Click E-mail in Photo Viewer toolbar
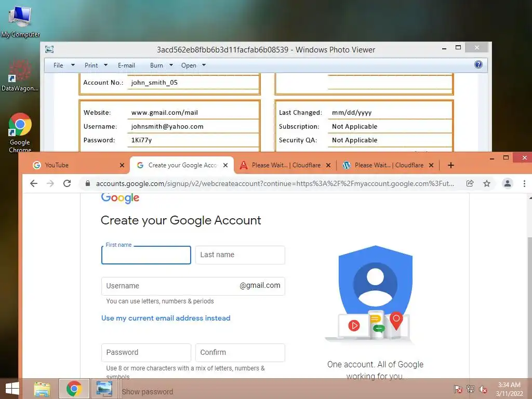Viewport: 532px width, 399px height. [126, 65]
